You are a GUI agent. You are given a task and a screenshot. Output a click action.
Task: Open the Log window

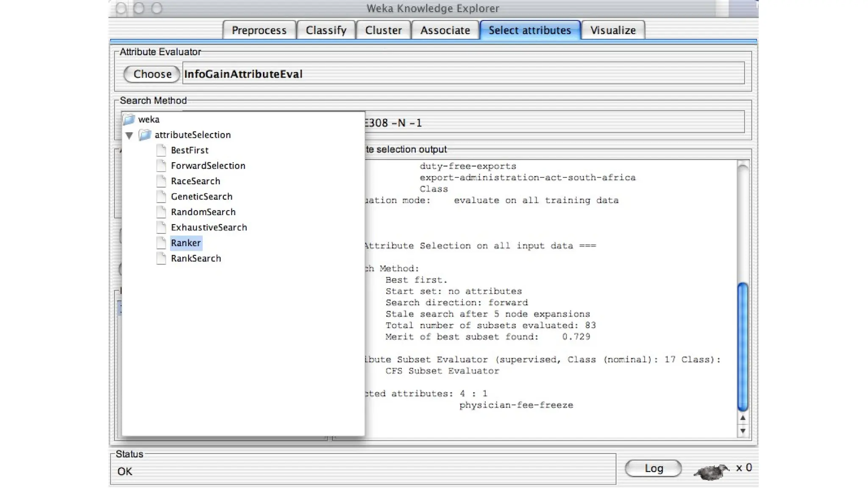(x=653, y=468)
